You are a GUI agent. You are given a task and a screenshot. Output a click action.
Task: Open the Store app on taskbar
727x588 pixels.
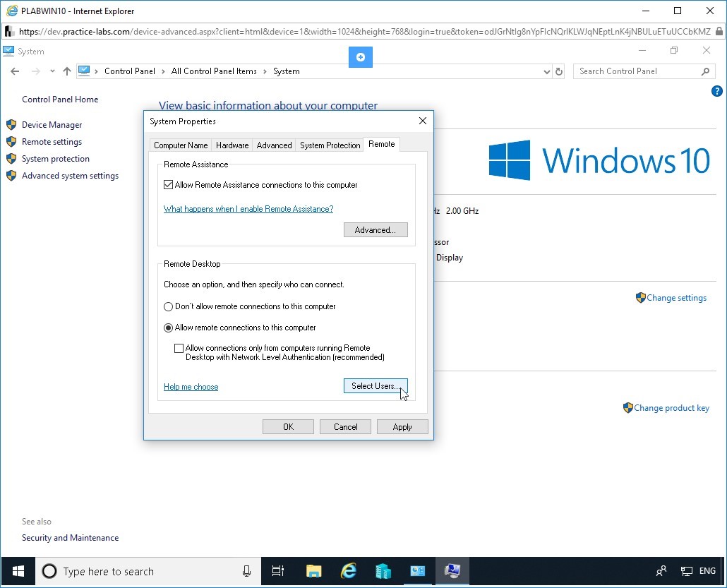pos(383,571)
